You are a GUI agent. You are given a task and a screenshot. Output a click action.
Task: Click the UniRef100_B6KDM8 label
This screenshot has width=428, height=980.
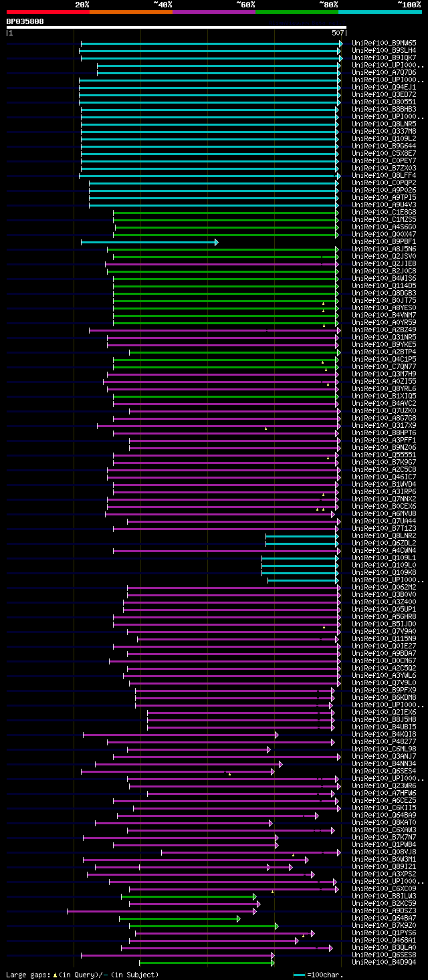pyautogui.click(x=384, y=697)
